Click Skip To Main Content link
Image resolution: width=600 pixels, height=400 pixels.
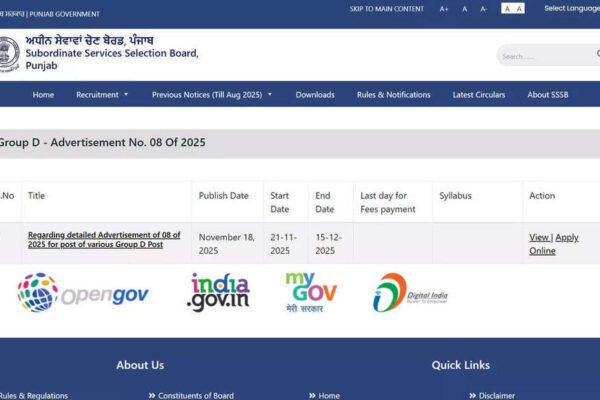pos(386,9)
